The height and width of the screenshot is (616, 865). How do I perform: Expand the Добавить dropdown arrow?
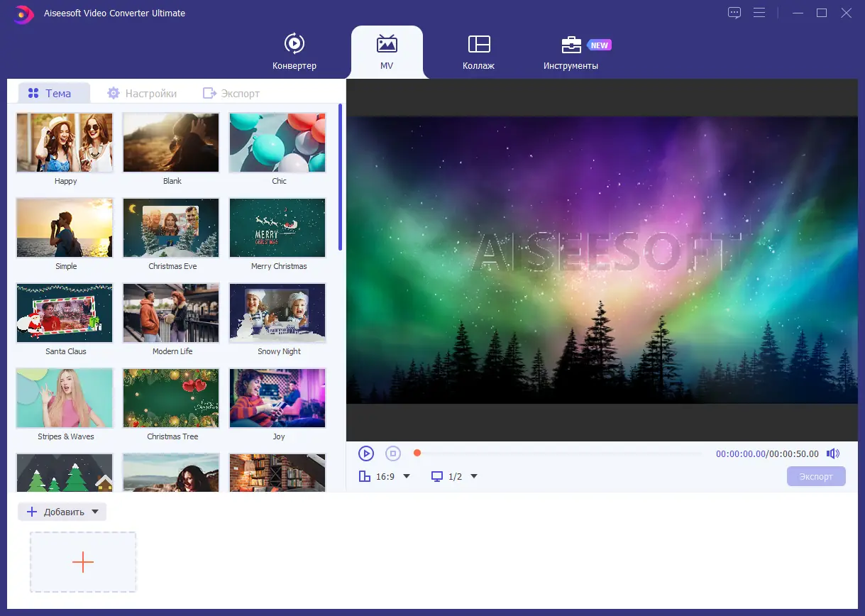click(x=95, y=512)
